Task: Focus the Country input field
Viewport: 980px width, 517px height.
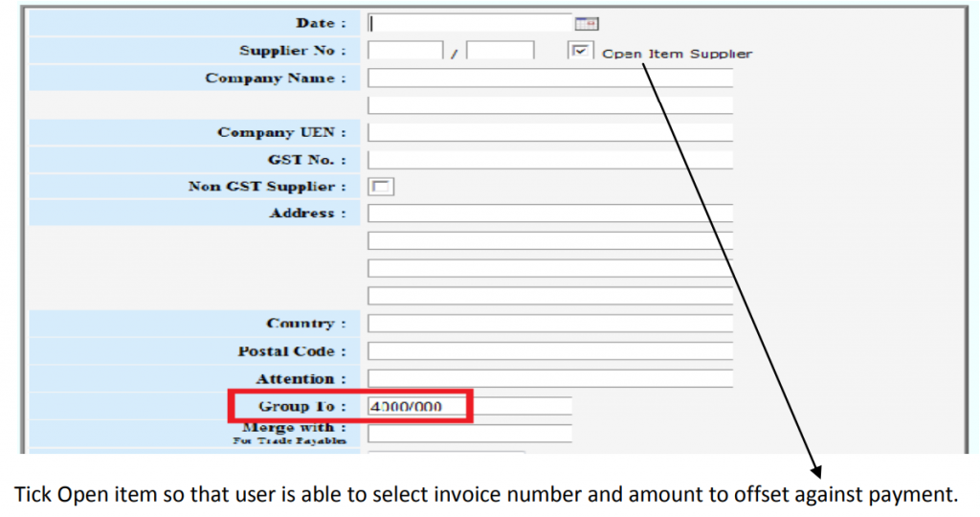Action: (550, 324)
